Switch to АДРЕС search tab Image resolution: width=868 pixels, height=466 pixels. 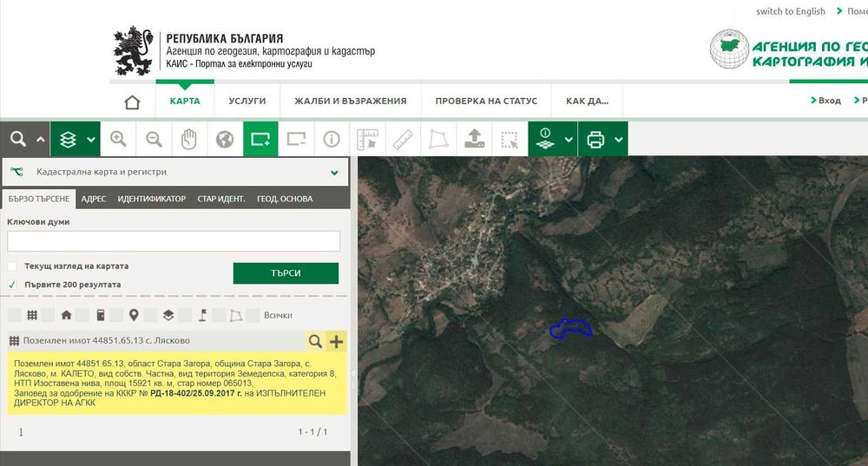click(x=93, y=199)
